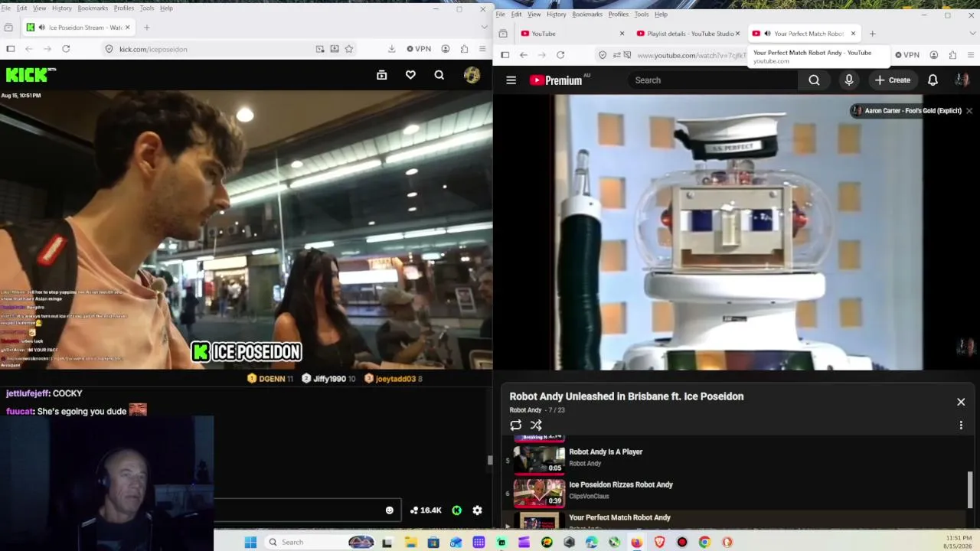The width and height of the screenshot is (980, 551).
Task: List all tabs in the Kick browser window
Action: pos(484,28)
